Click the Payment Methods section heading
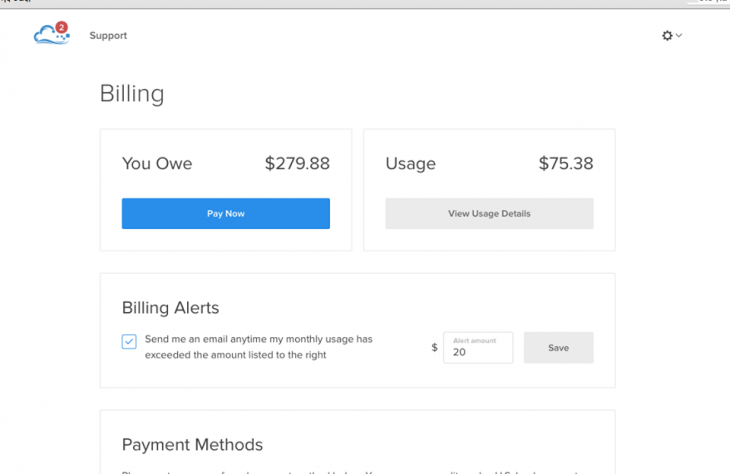This screenshot has height=474, width=730. 192,445
